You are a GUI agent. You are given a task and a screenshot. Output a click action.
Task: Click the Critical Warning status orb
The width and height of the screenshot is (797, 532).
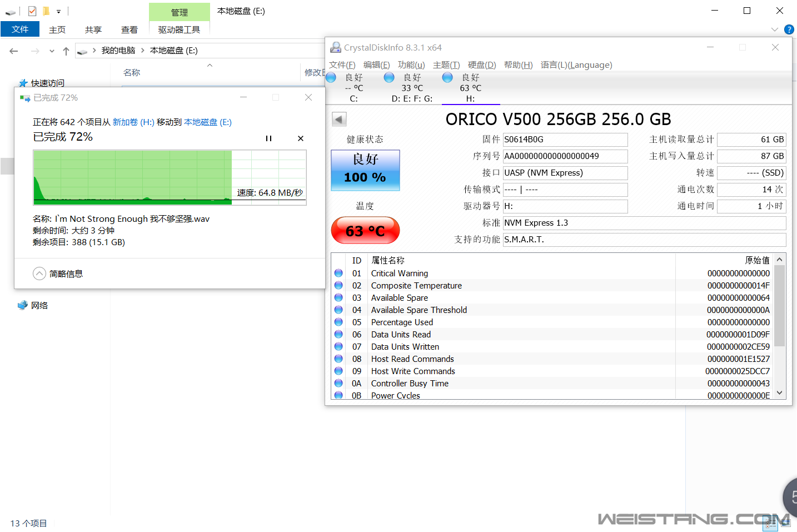338,273
